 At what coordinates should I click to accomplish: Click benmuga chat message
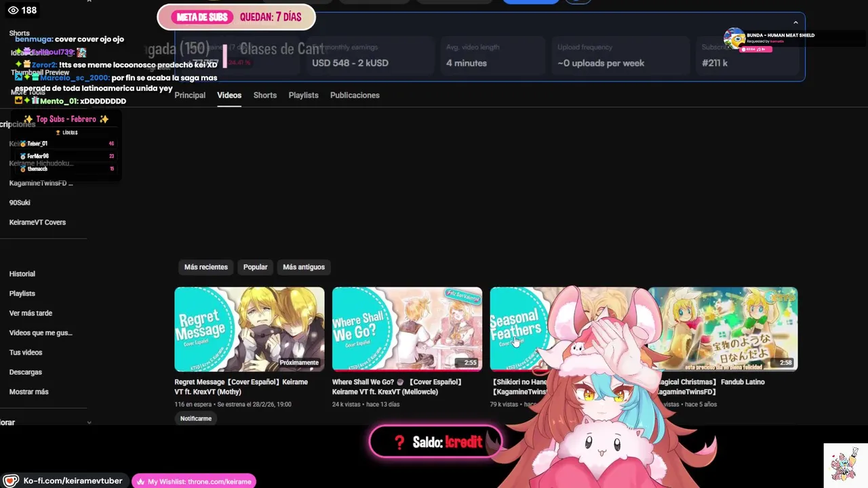click(69, 39)
